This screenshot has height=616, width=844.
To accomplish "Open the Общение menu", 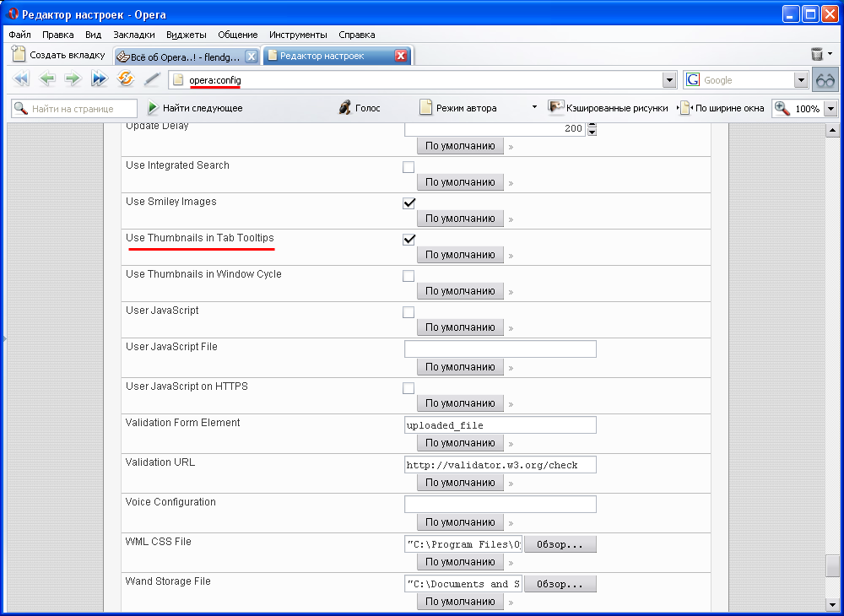I will tap(238, 35).
